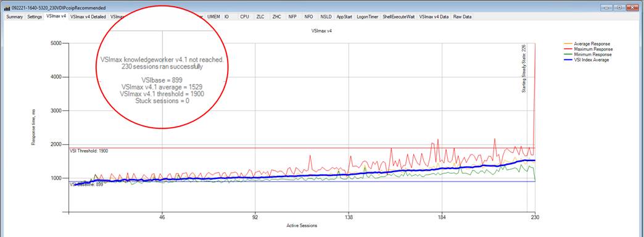Click the x-axis value 184
Image resolution: width=644 pixels, height=237 pixels.
point(442,217)
